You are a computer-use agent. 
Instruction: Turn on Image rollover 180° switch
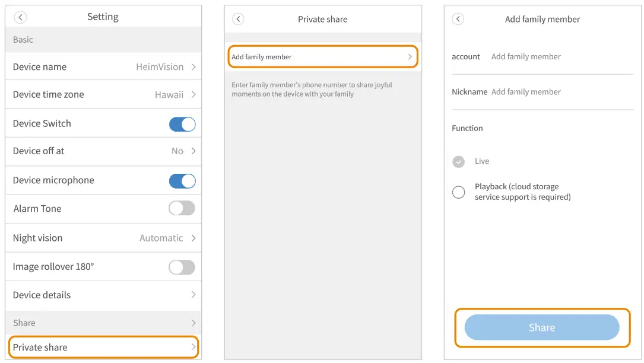click(182, 267)
